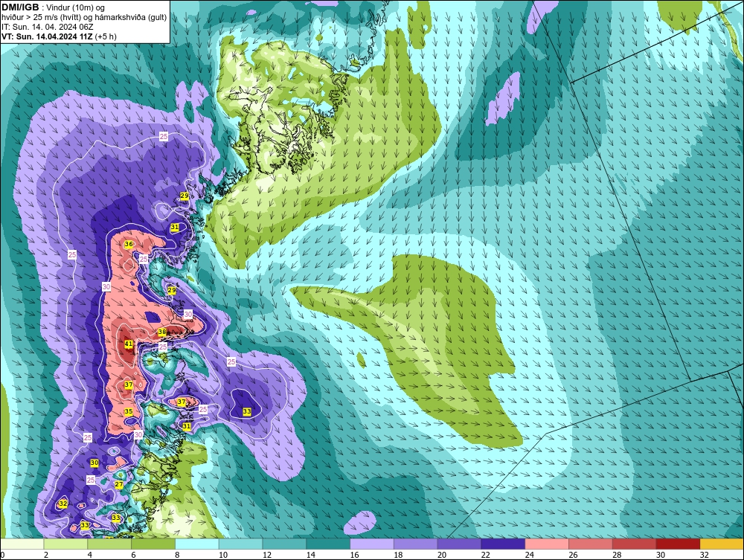Select the legend scale number 20
This screenshot has height=560, width=744.
(442, 555)
